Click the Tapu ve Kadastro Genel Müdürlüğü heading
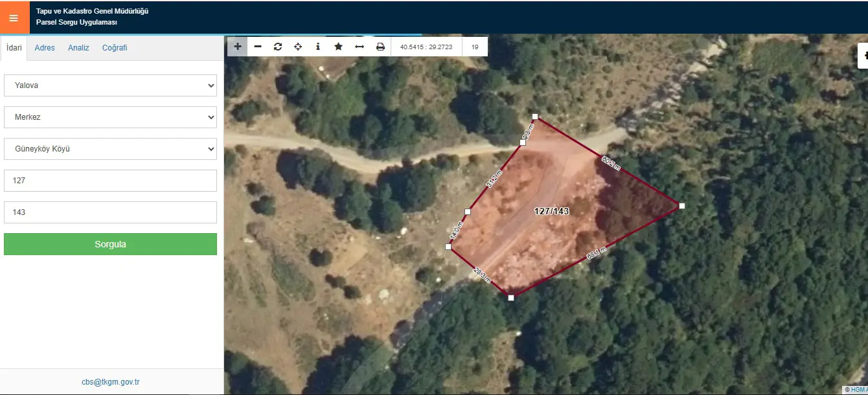This screenshot has height=395, width=868. 93,11
